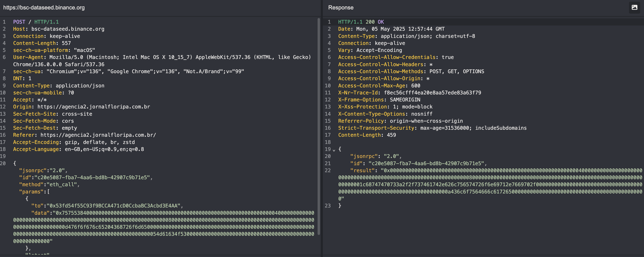Click response line number 23
This screenshot has width=644, height=257.
pos(327,206)
